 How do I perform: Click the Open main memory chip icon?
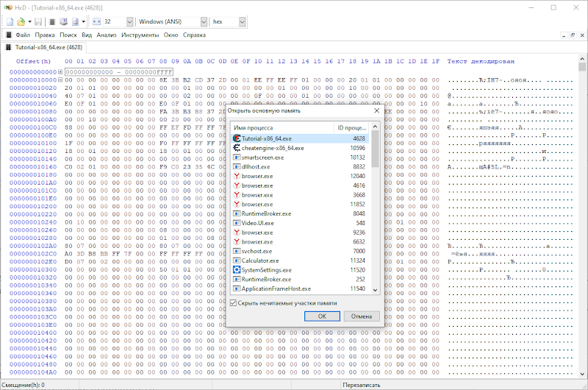click(52, 22)
